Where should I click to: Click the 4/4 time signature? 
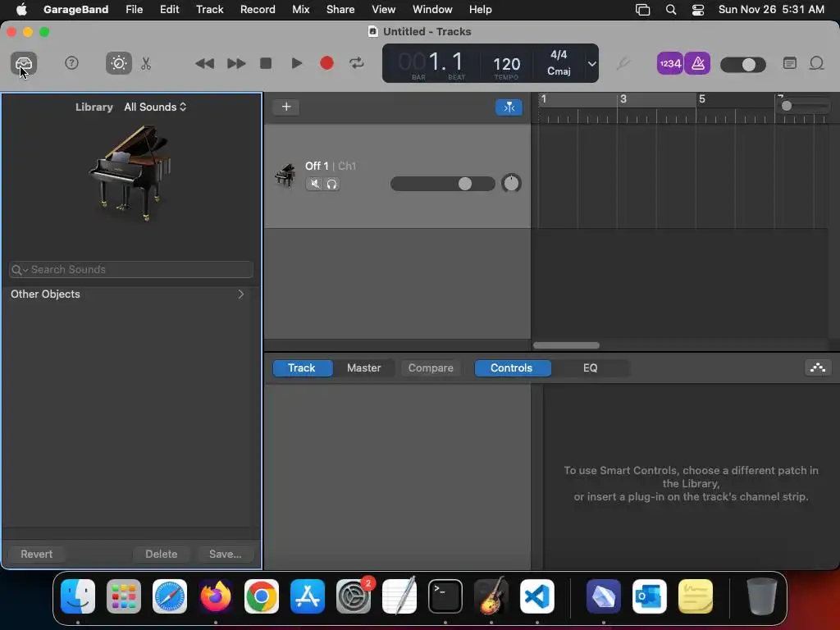click(559, 55)
